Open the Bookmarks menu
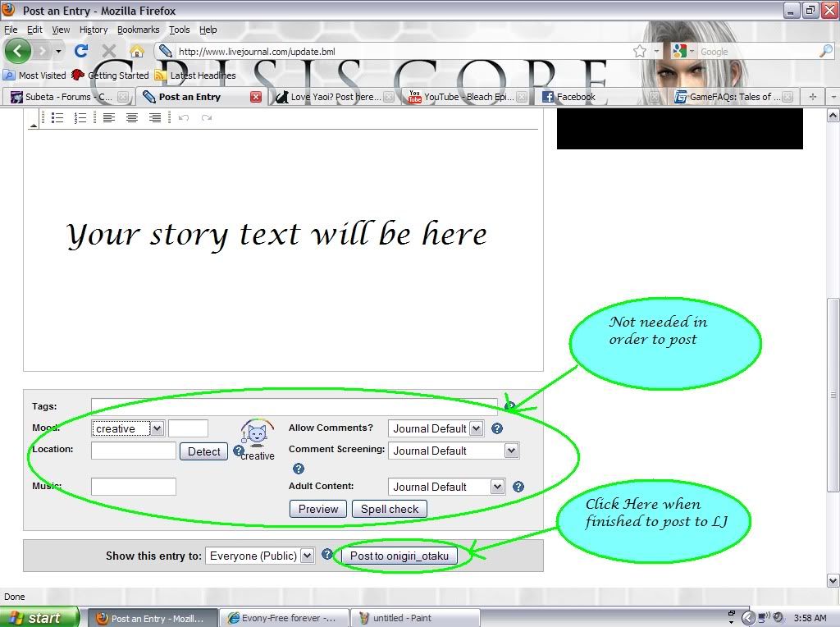 [x=138, y=30]
